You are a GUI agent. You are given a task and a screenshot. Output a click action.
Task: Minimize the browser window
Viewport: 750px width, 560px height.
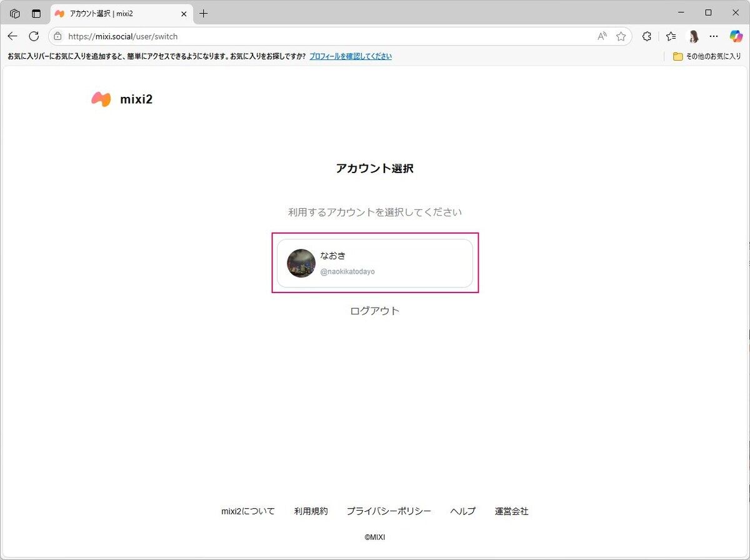click(680, 12)
